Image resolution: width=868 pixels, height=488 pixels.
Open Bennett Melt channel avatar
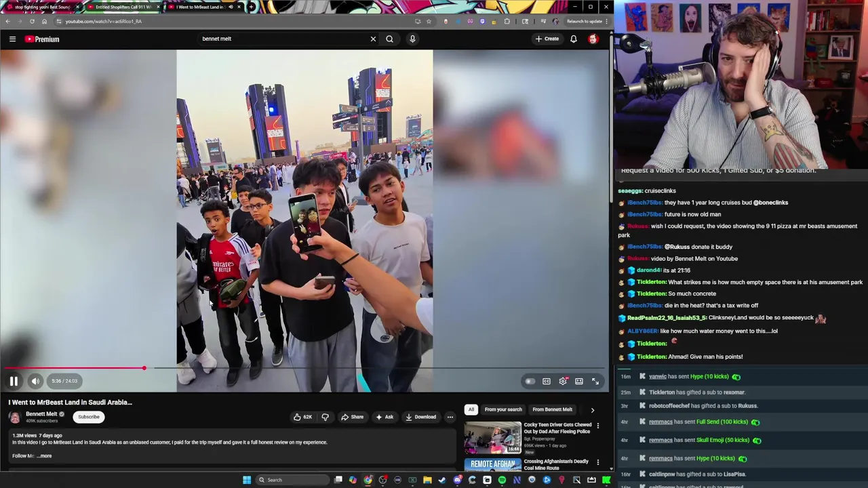click(15, 417)
